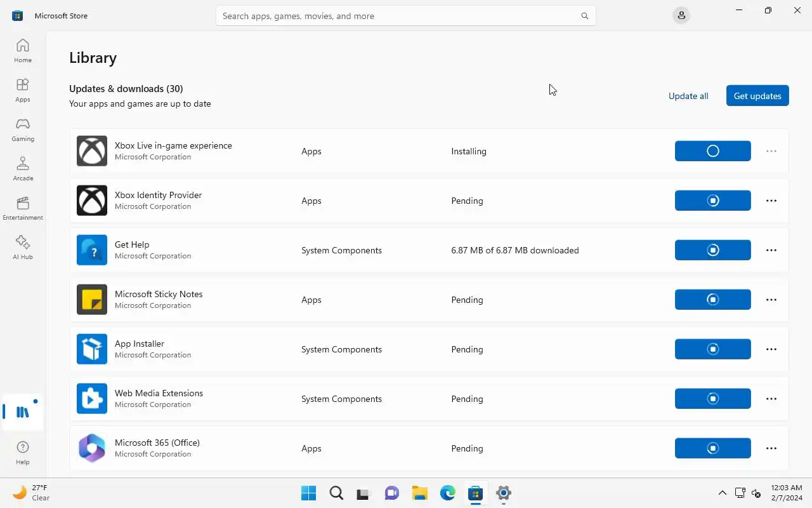Image resolution: width=812 pixels, height=508 pixels.
Task: Open the Xbox Identity Provider entry
Action: click(x=429, y=201)
